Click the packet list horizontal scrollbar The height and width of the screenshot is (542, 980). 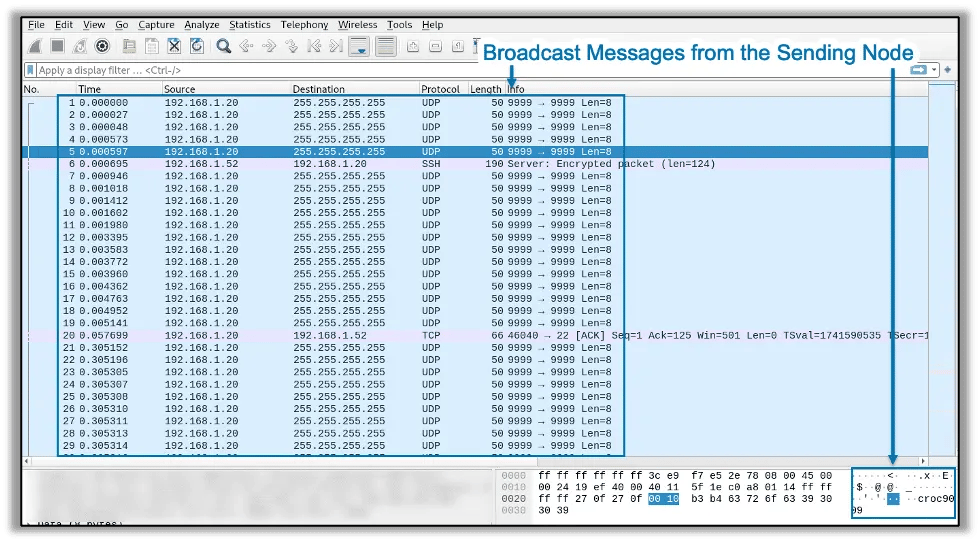[x=475, y=461]
